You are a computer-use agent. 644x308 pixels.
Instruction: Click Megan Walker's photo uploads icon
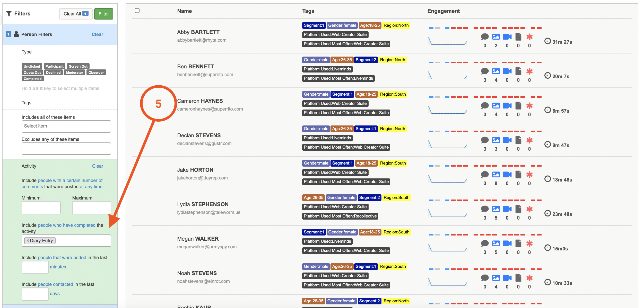[496, 243]
